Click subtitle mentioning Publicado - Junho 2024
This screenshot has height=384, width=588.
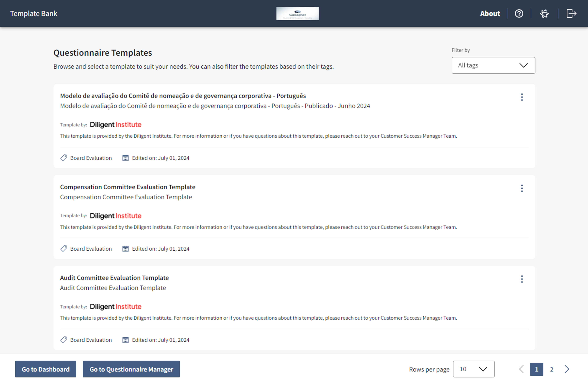coord(215,106)
